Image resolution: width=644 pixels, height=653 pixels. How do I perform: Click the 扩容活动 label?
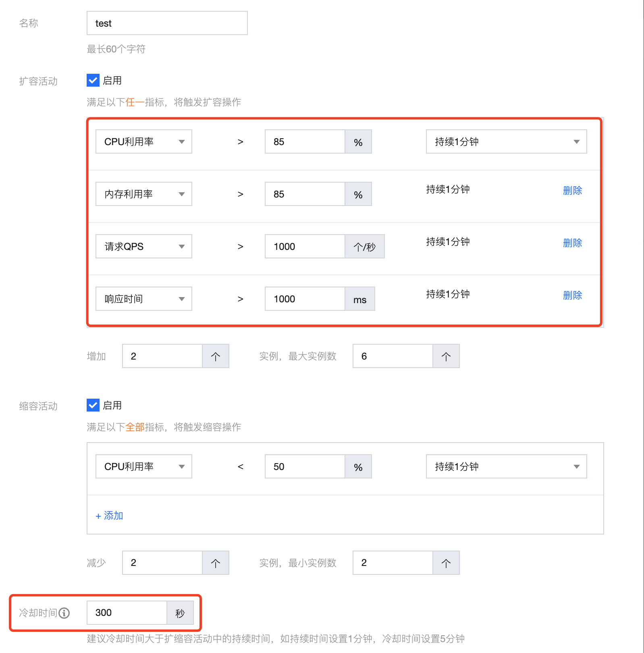click(38, 81)
